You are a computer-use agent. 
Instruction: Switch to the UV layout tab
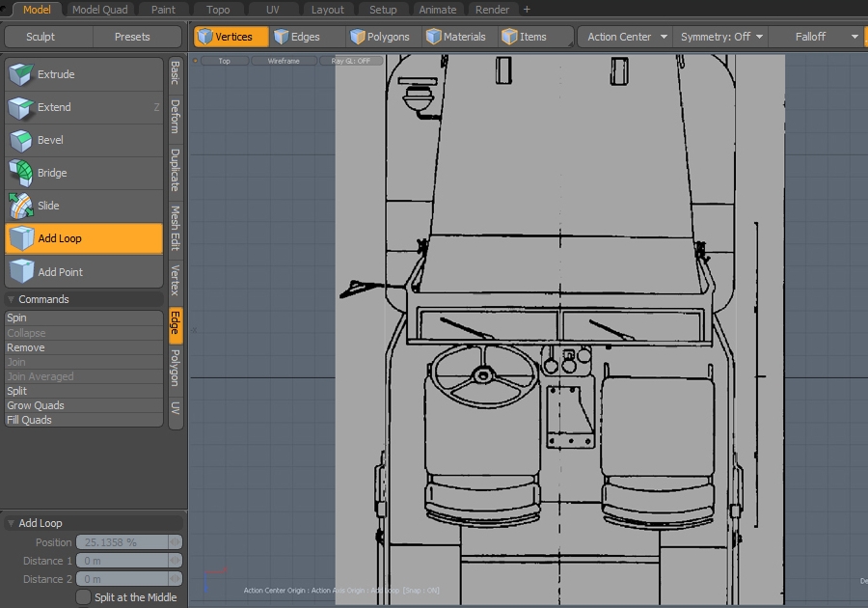pyautogui.click(x=273, y=10)
